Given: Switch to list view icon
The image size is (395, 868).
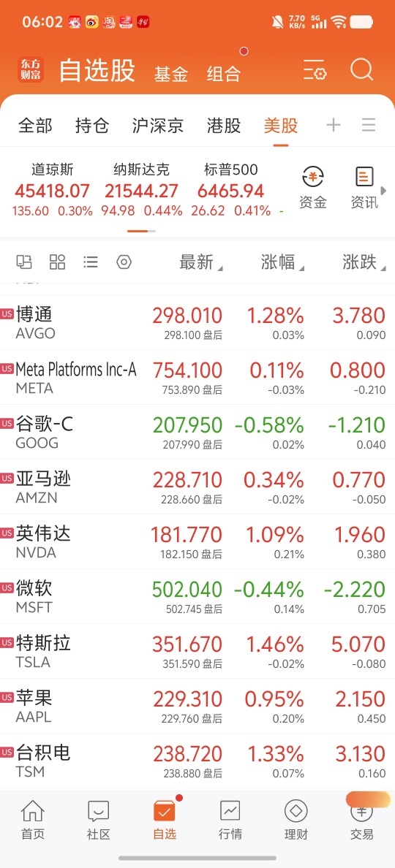Looking at the screenshot, I should tap(90, 262).
